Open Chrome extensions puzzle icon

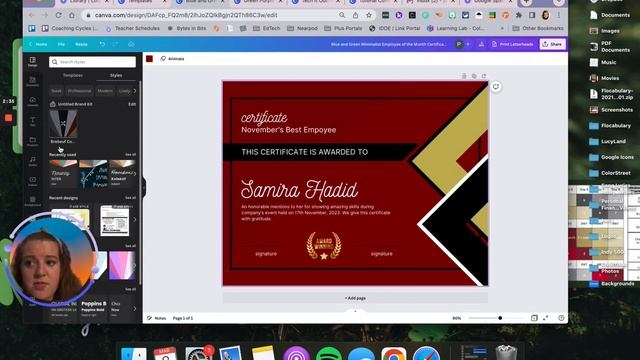[x=519, y=15]
